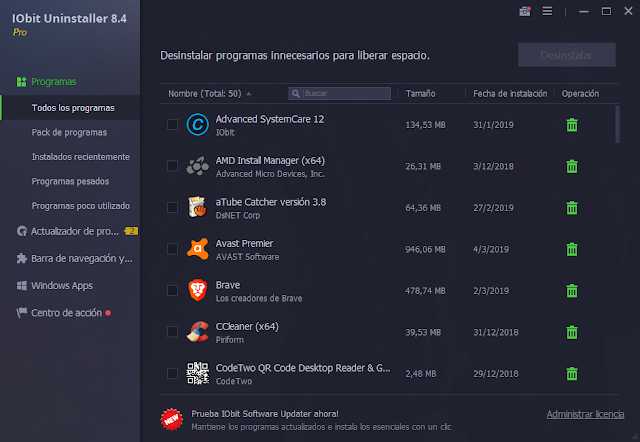Open Barra de navegación section

click(81, 258)
